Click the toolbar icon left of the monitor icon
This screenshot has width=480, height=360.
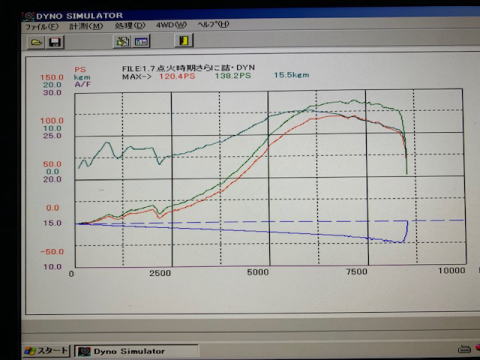(x=122, y=42)
